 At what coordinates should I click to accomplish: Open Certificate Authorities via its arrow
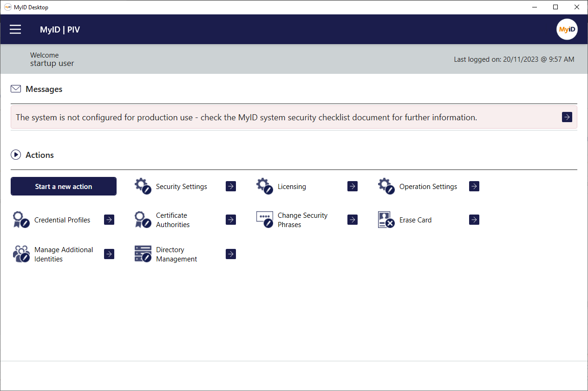pyautogui.click(x=231, y=220)
